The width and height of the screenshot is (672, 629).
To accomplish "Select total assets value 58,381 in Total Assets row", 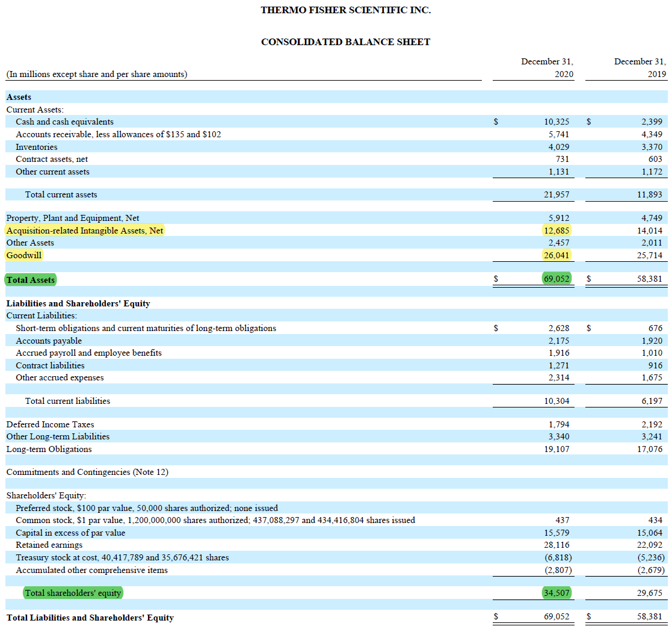I will [x=649, y=279].
